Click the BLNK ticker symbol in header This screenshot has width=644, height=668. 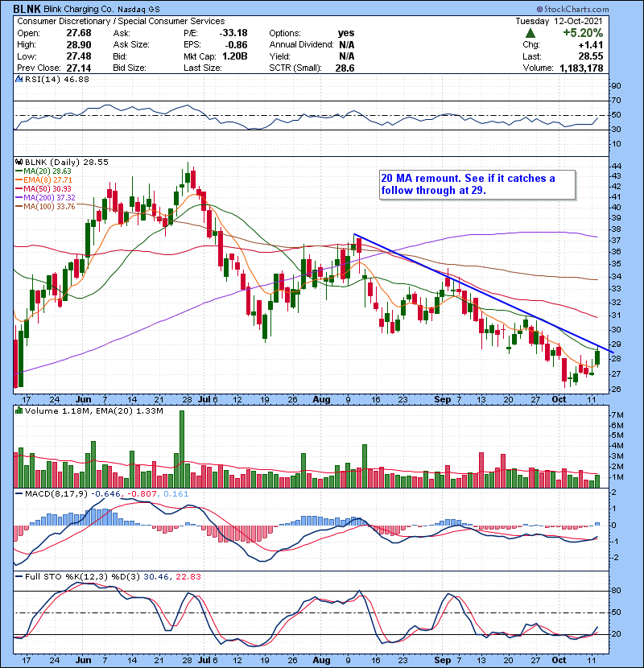27,9
